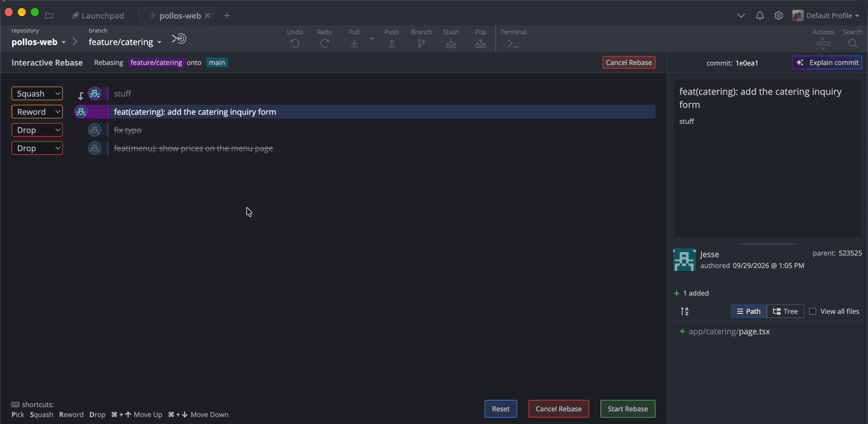Viewport: 868px width, 424px height.
Task: Open the Pull options arrow
Action: pos(372,39)
